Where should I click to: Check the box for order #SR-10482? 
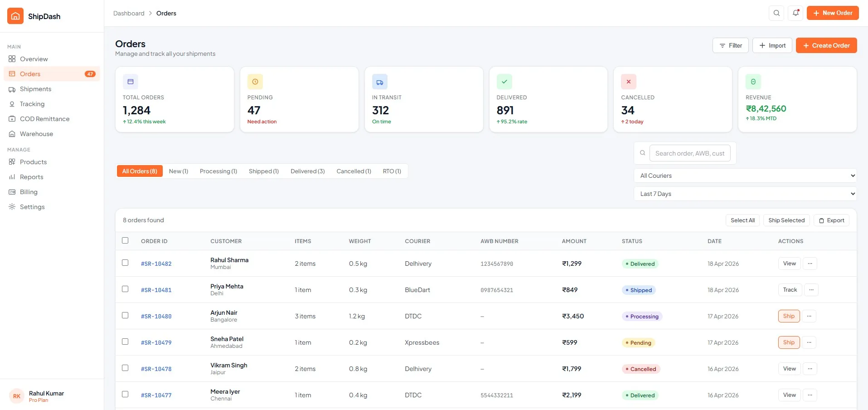(125, 263)
